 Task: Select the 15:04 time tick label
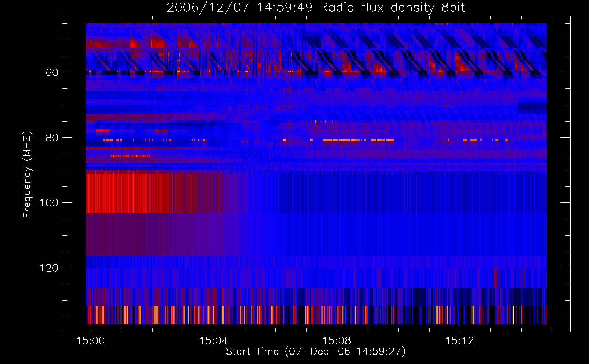click(x=214, y=341)
